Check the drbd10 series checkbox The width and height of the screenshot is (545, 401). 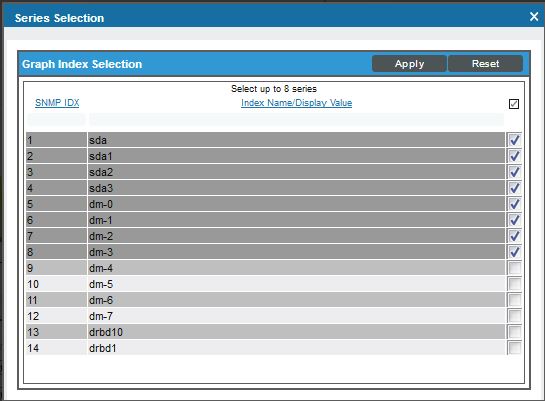click(x=514, y=332)
